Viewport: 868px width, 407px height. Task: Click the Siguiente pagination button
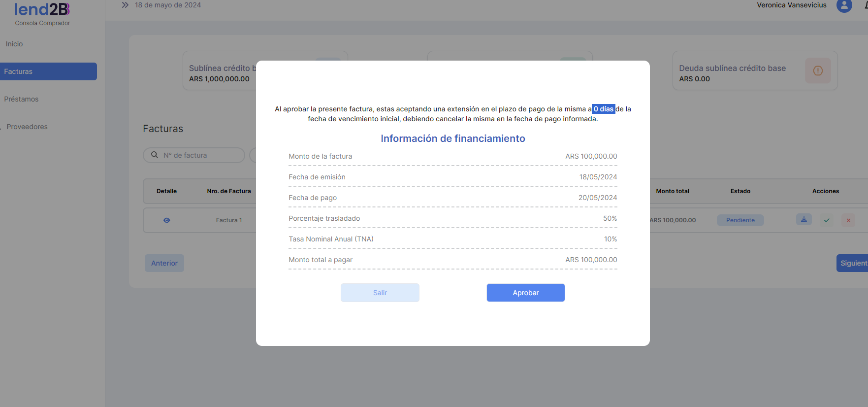(x=853, y=263)
